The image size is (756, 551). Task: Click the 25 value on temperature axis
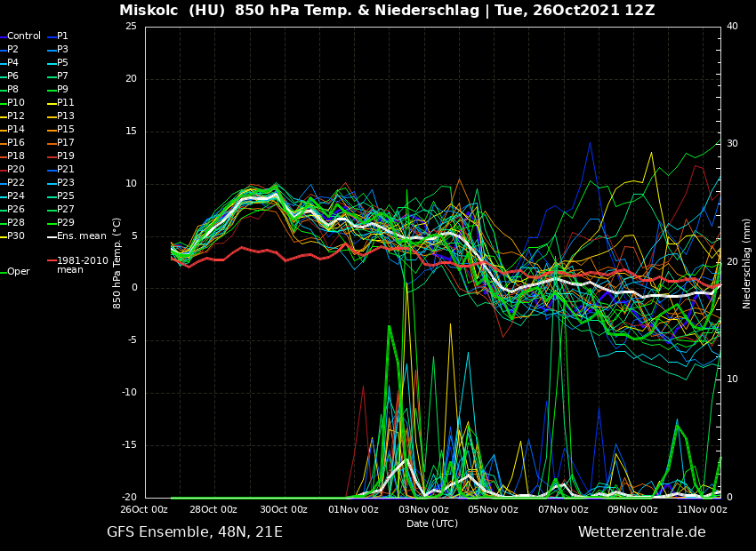tap(131, 27)
